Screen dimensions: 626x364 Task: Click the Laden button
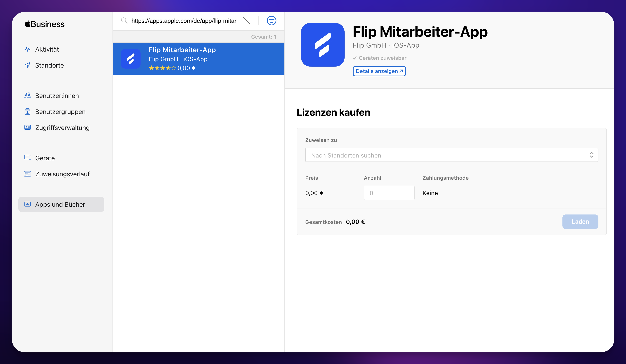580,222
